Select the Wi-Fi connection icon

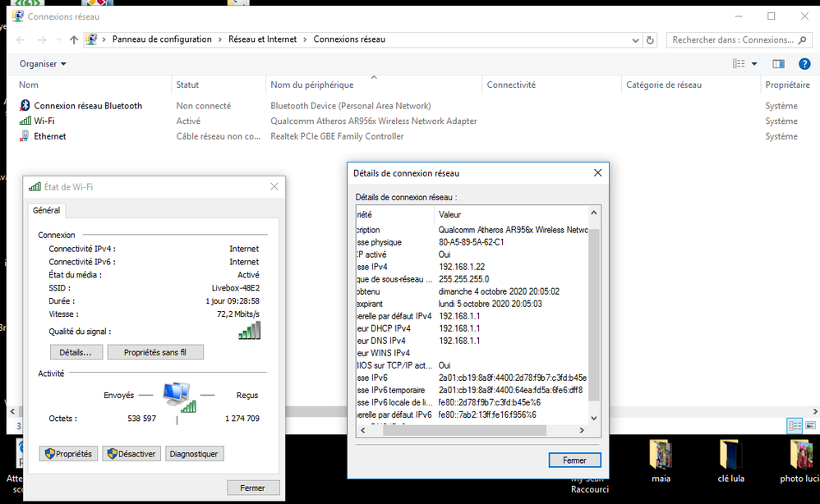[25, 121]
